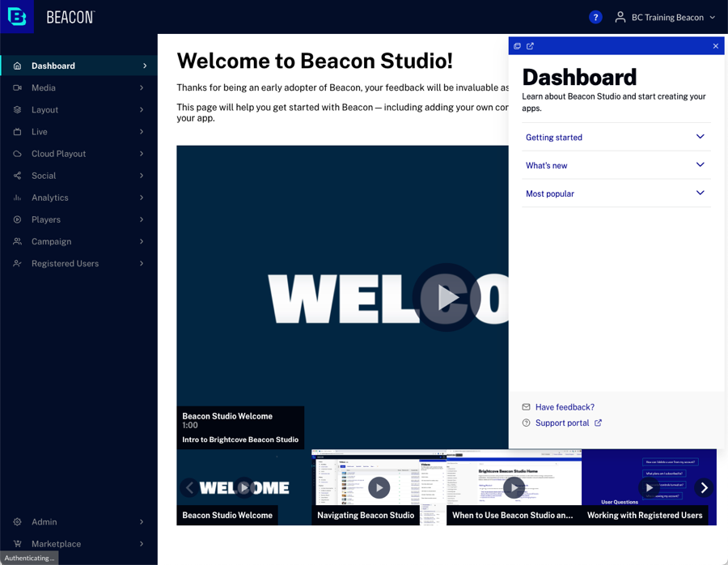728x565 pixels.
Task: Click the help panel dock window icon
Action: click(517, 46)
